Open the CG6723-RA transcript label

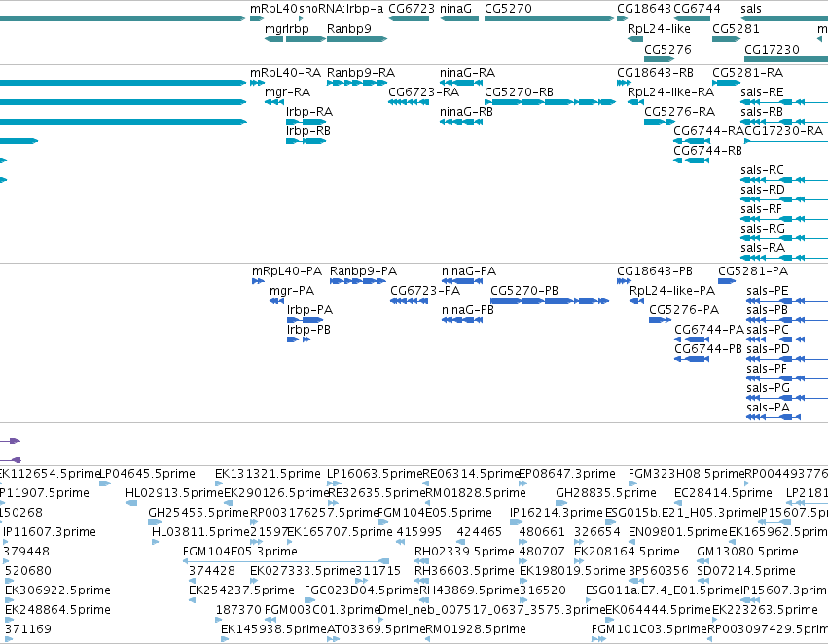424,92
